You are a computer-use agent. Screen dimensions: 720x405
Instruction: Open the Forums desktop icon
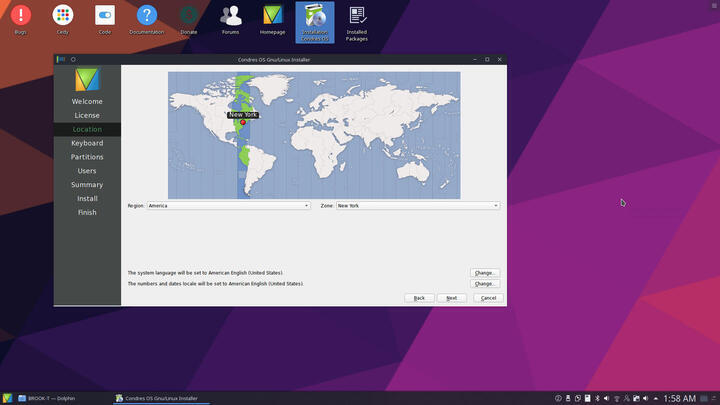pos(231,19)
